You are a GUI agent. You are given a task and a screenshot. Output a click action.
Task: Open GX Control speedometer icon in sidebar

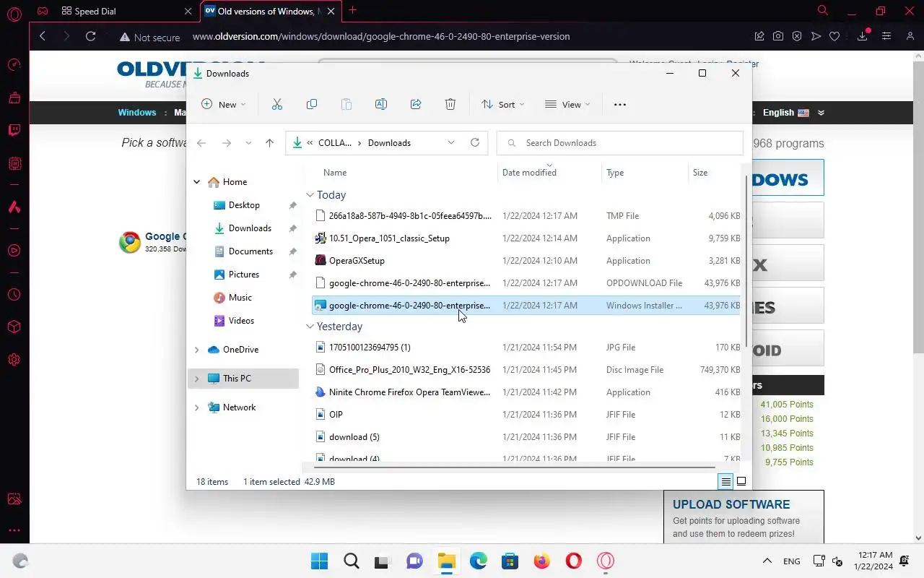(14, 65)
